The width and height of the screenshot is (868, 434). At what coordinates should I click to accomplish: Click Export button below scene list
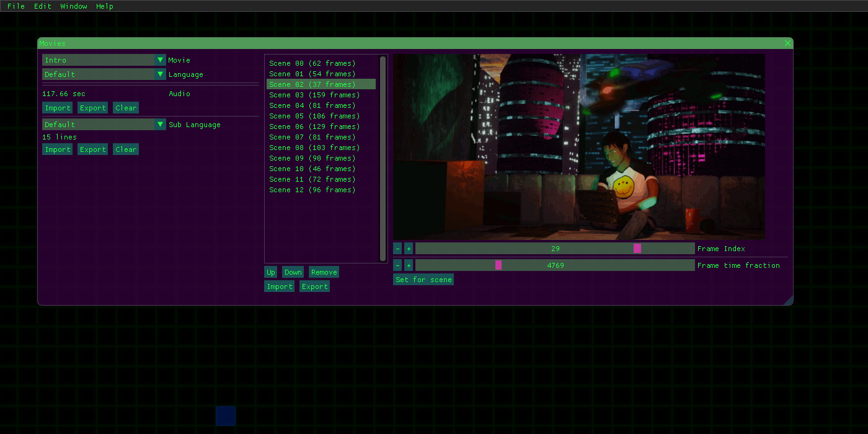[315, 286]
